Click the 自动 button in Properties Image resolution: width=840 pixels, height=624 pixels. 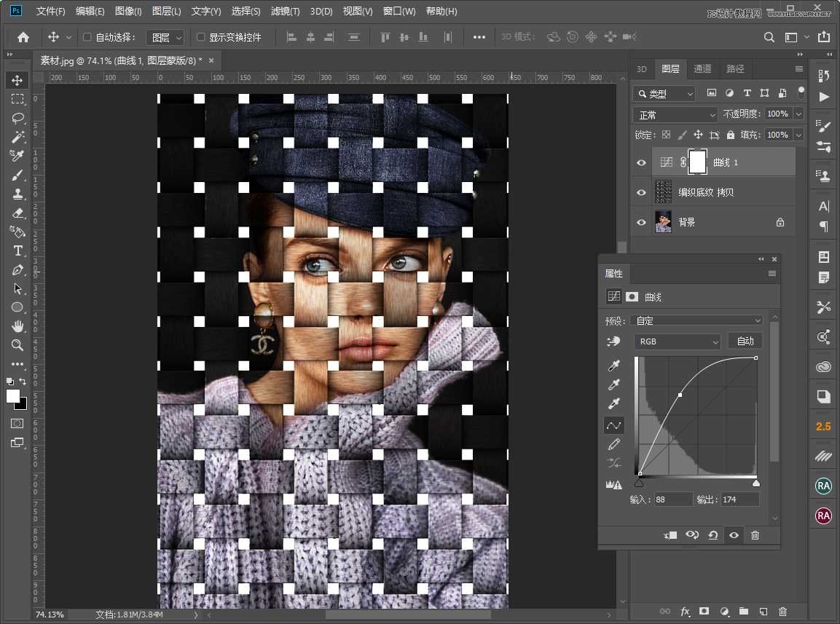[x=745, y=341]
